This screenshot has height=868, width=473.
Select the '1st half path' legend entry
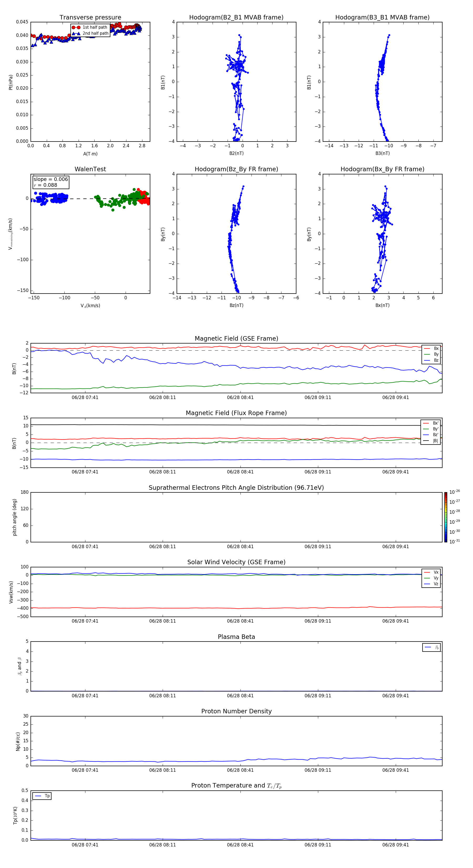pos(90,27)
